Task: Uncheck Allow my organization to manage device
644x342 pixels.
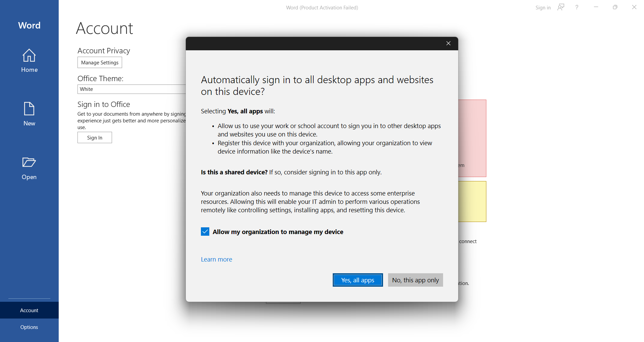Action: (x=205, y=232)
